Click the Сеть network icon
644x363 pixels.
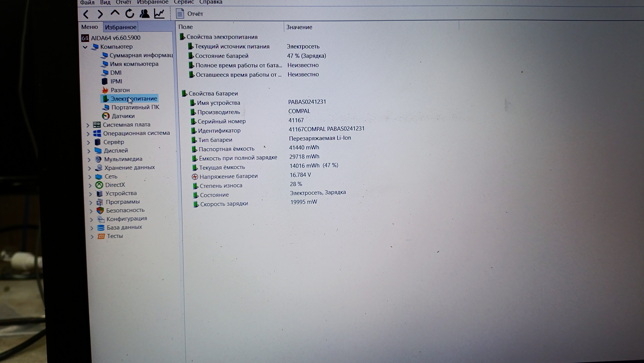click(99, 177)
